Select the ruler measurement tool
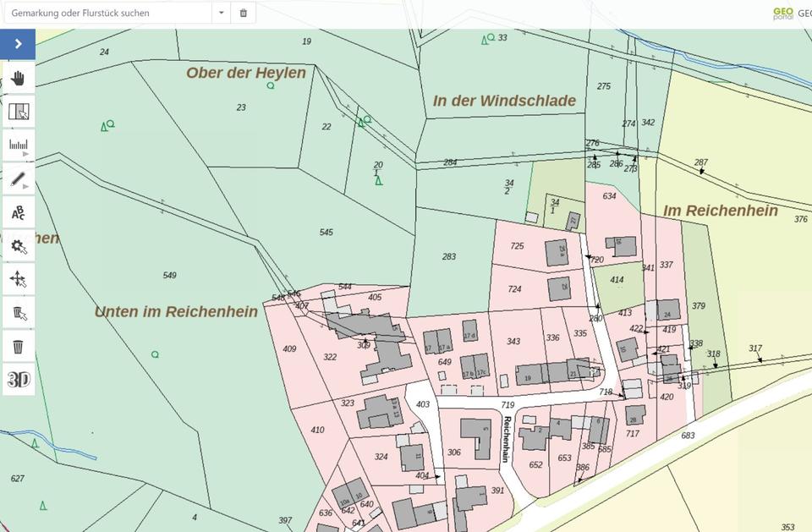Image resolution: width=812 pixels, height=532 pixels. tap(18, 144)
